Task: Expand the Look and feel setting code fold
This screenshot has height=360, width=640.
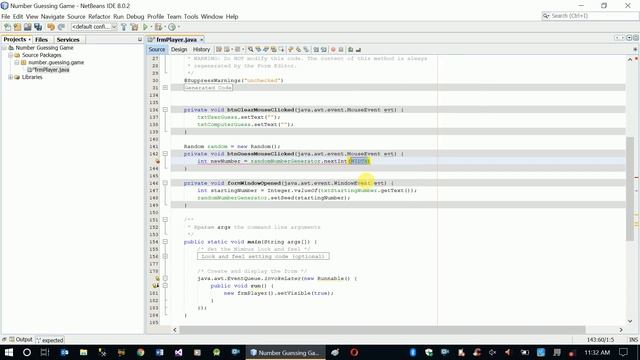Action: pyautogui.click(x=165, y=257)
